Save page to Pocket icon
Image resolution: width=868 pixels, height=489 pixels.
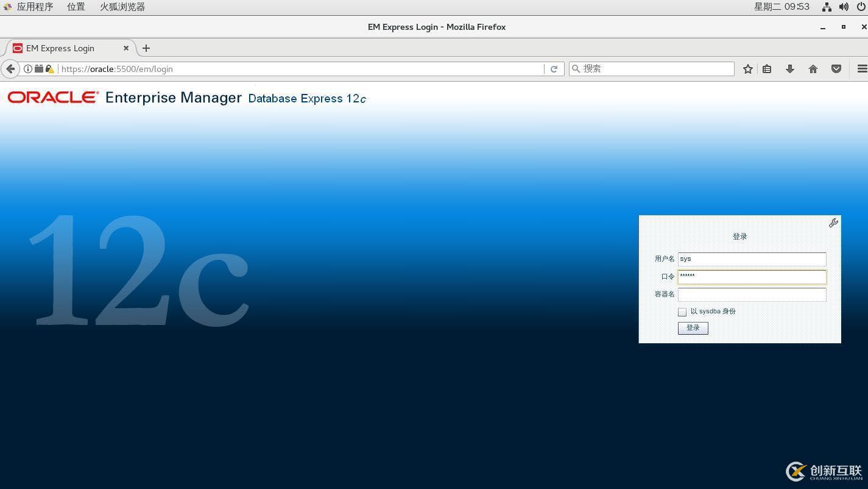pos(836,69)
